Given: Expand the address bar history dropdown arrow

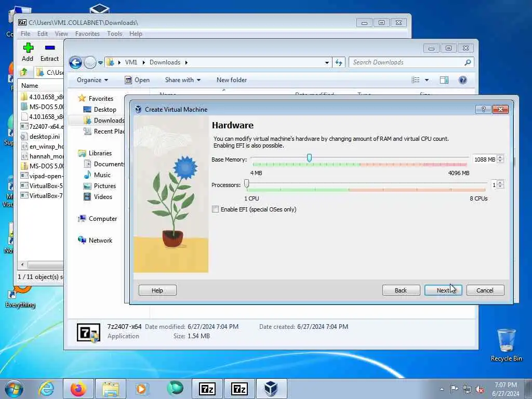Looking at the screenshot, I should (x=327, y=62).
